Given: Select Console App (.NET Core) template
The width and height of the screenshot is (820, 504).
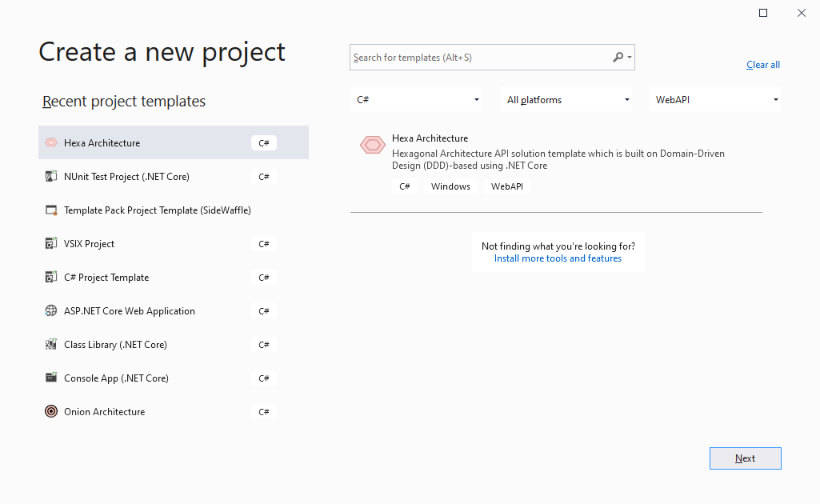Looking at the screenshot, I should 174,378.
